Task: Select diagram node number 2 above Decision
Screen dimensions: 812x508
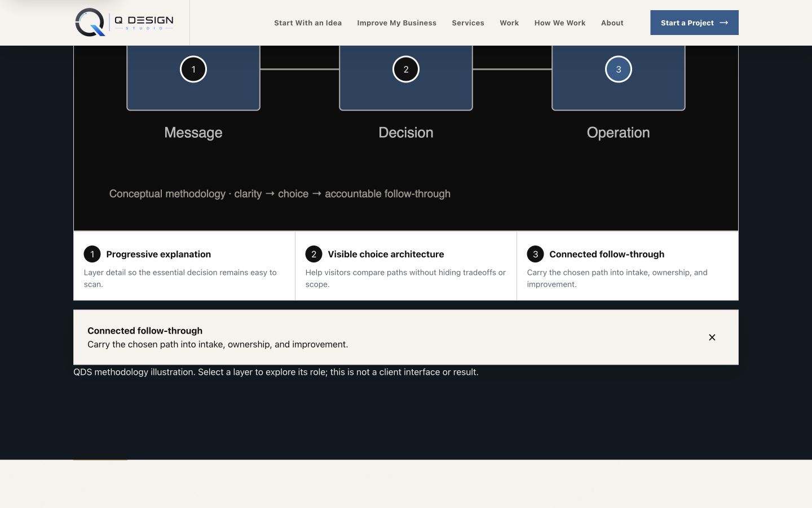Action: pos(406,69)
